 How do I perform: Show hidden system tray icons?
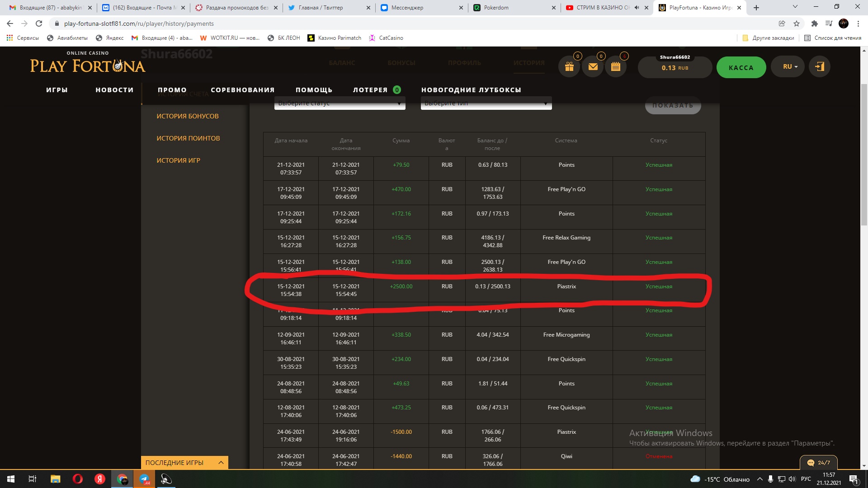point(759,479)
